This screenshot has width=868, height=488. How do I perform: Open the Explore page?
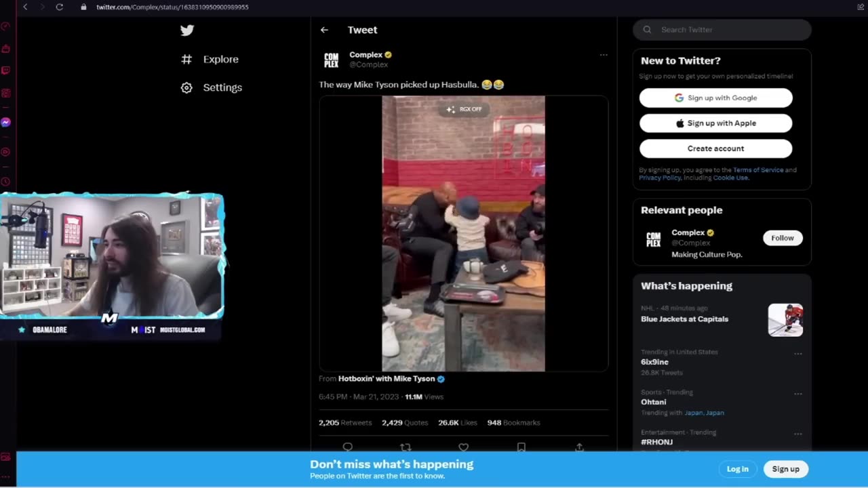point(221,59)
